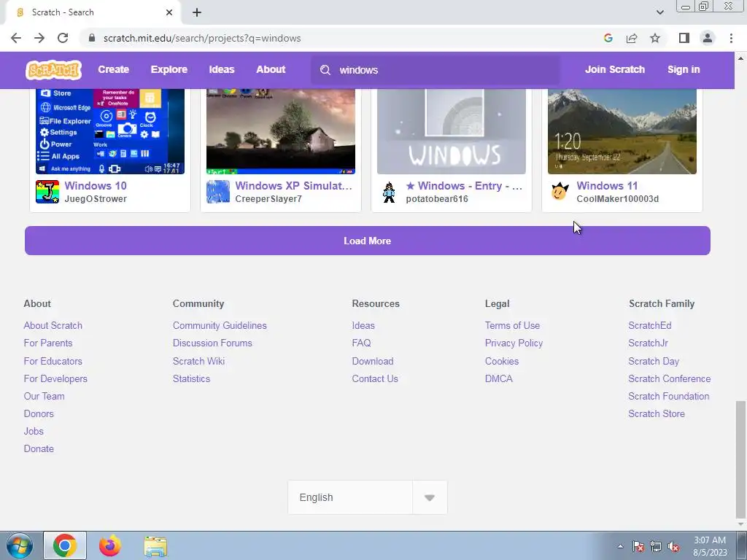747x560 pixels.
Task: Open Chrome three-dot menu
Action: point(731,38)
